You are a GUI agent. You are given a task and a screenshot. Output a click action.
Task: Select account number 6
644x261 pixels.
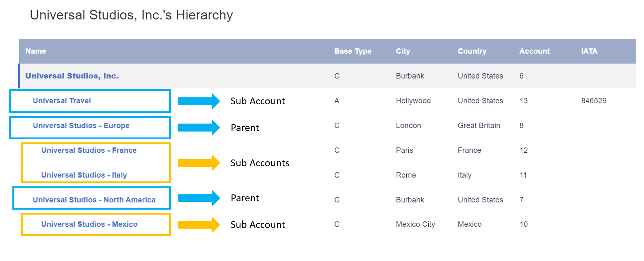[x=521, y=76]
